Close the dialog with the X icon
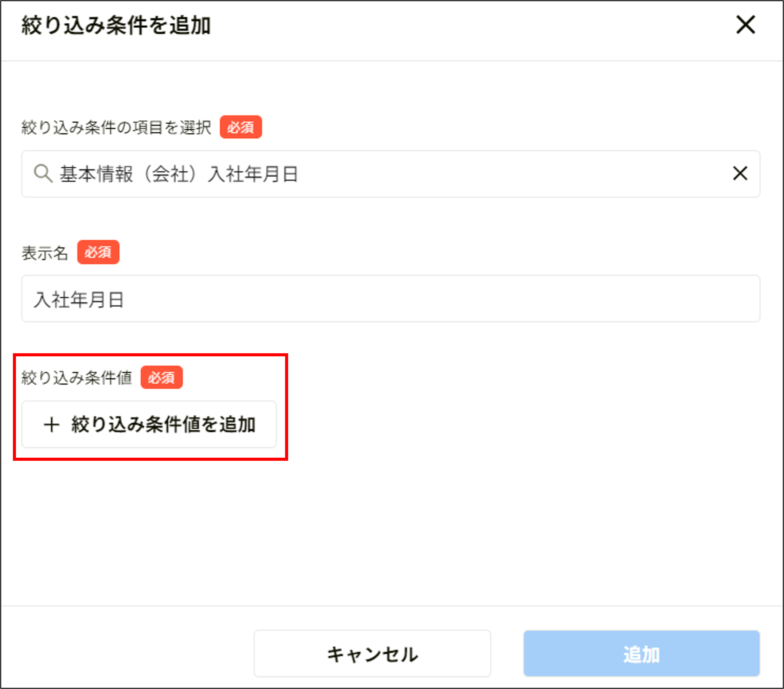 [745, 25]
